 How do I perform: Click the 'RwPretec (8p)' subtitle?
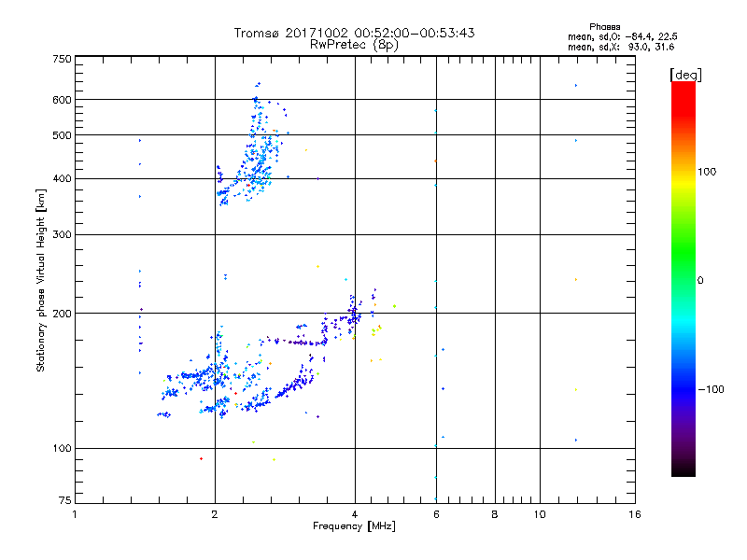[354, 45]
